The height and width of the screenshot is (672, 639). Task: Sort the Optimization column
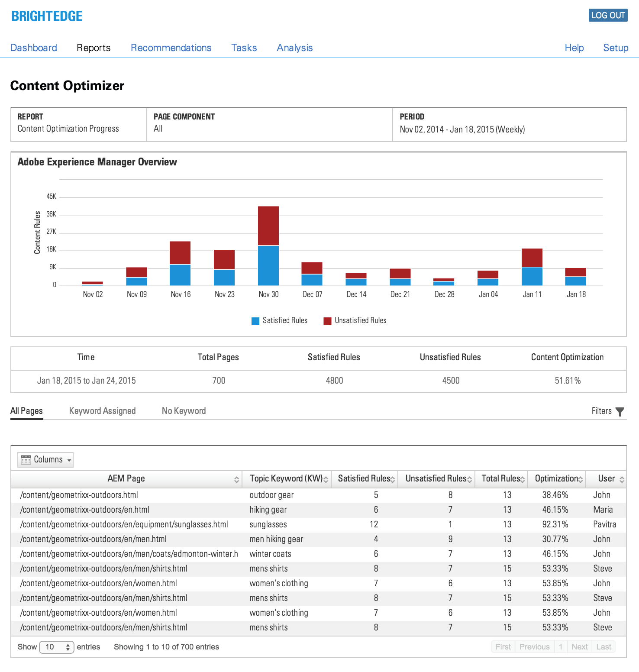point(581,479)
